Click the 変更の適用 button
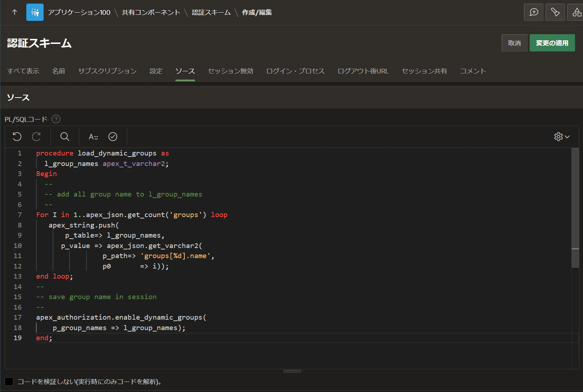This screenshot has height=392, width=583. point(552,43)
